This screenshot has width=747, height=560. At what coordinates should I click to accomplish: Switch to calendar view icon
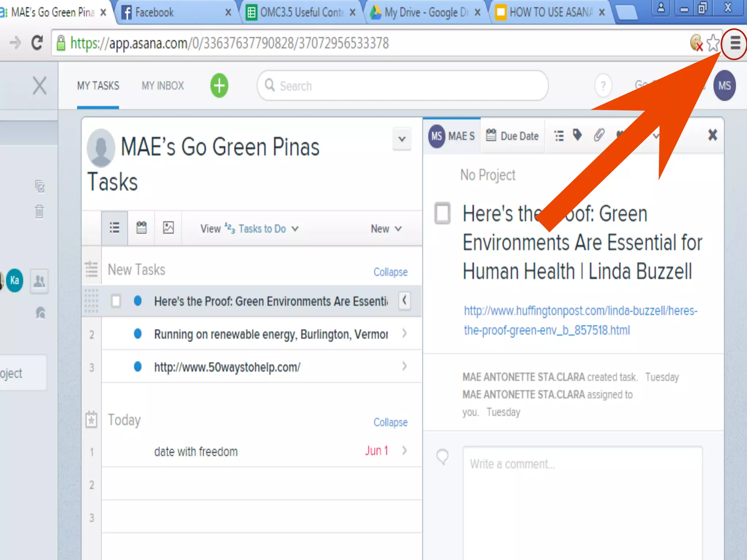tap(141, 228)
